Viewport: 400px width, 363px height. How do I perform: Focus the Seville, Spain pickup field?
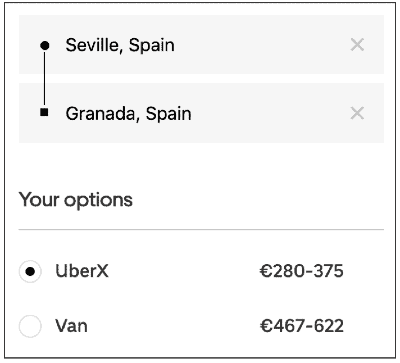[201, 45]
